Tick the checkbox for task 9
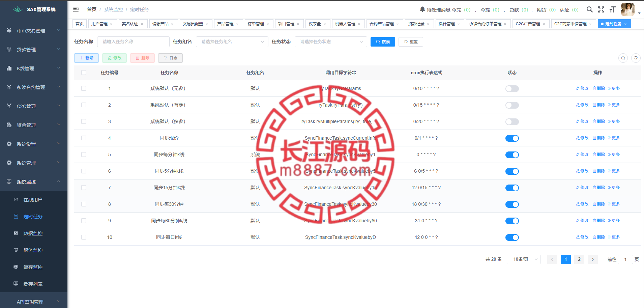This screenshot has height=308, width=644. coord(84,221)
